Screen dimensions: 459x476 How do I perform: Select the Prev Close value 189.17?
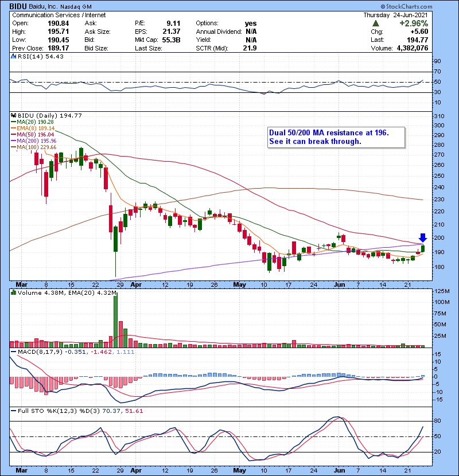tap(59, 48)
